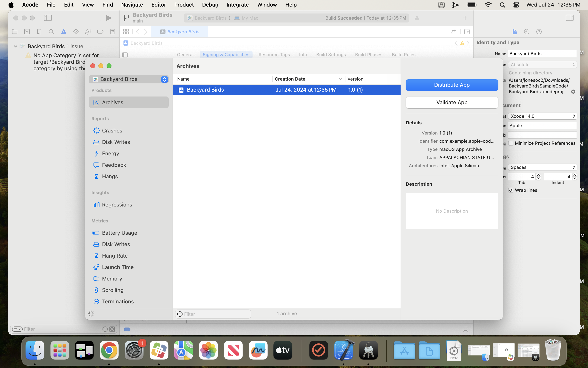Image resolution: width=588 pixels, height=368 pixels.
Task: Open the Spaces indent using dropdown
Action: tap(542, 167)
